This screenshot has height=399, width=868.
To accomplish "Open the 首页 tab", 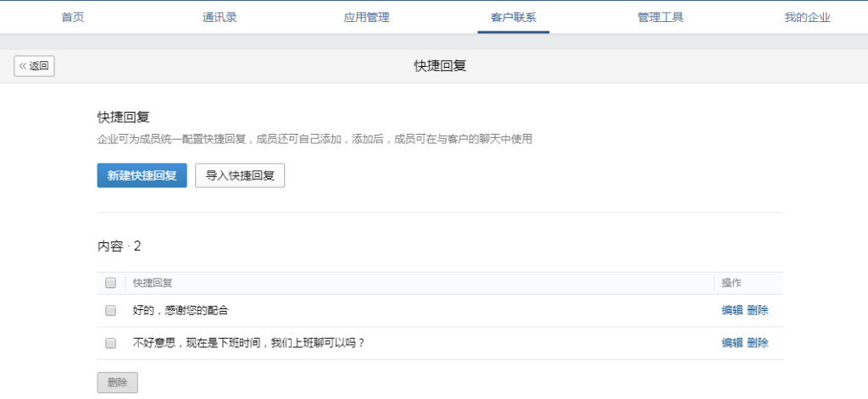I will pos(73,17).
